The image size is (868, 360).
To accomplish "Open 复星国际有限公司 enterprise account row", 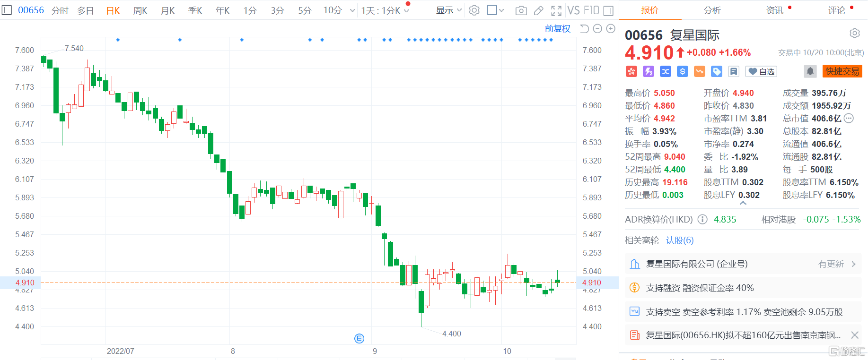I will point(743,264).
